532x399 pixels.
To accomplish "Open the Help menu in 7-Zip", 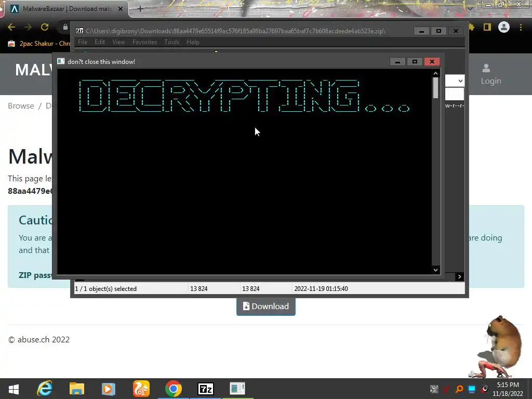I will click(193, 42).
